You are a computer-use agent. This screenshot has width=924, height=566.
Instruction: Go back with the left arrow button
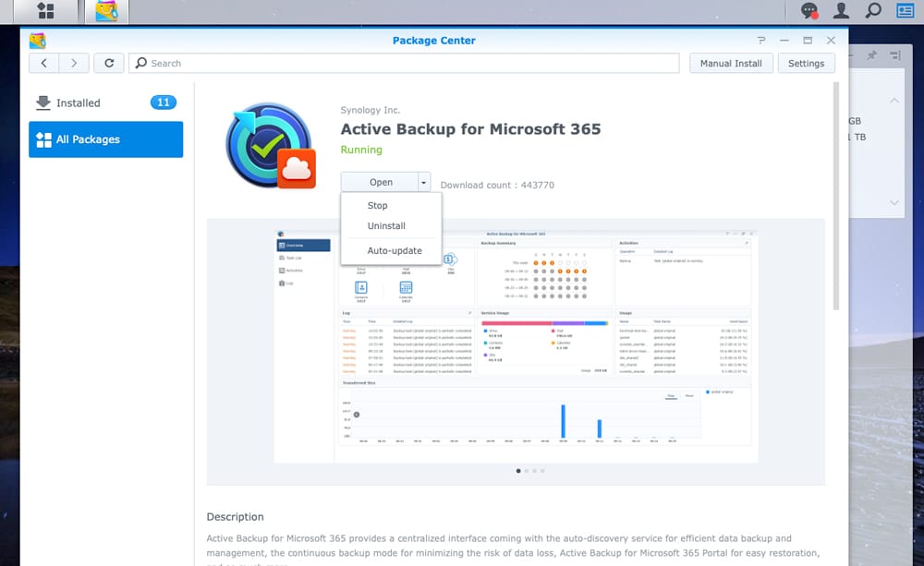[x=43, y=63]
